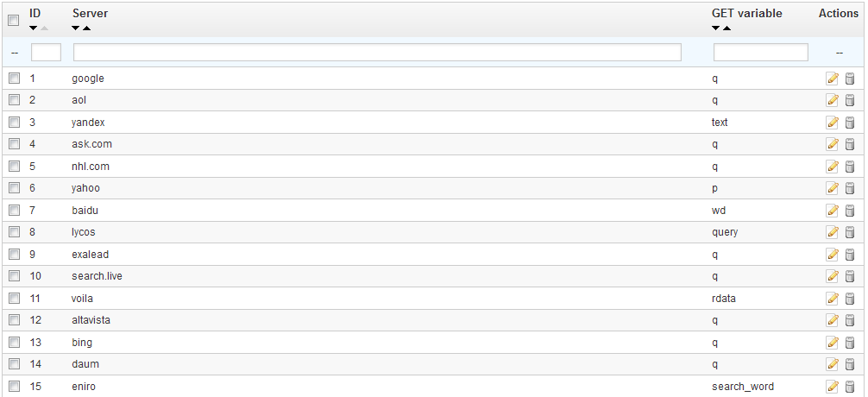Screen dimensions: 868x397
Task: Focus the Server filter text field
Action: (x=377, y=53)
